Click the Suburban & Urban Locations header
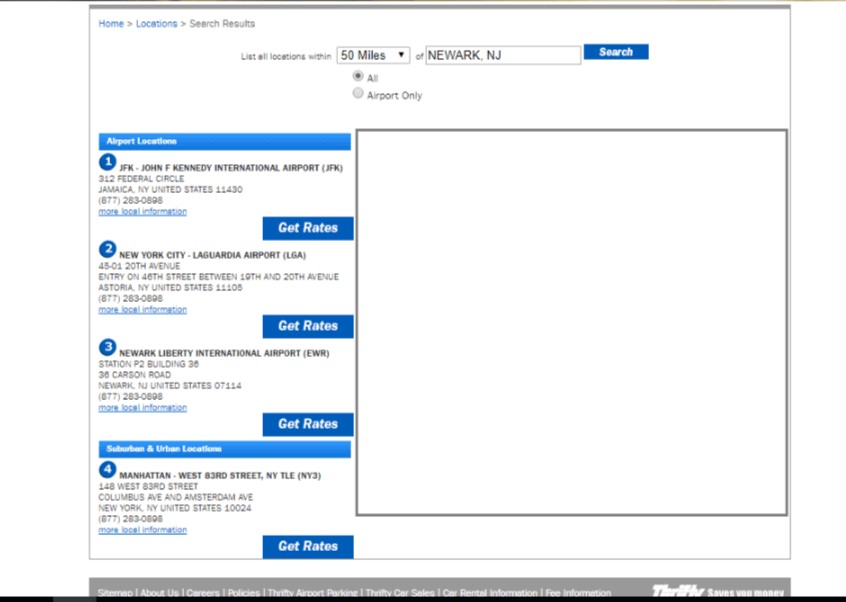 [224, 449]
